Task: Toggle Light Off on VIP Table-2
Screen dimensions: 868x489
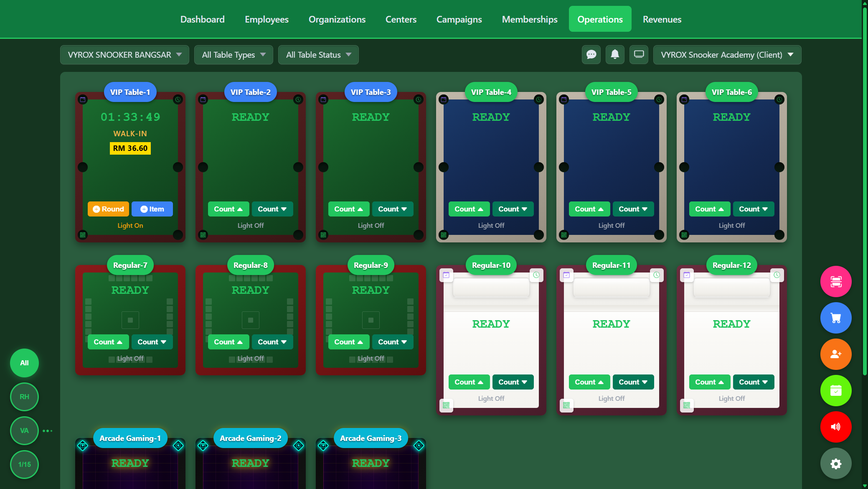Action: (251, 226)
